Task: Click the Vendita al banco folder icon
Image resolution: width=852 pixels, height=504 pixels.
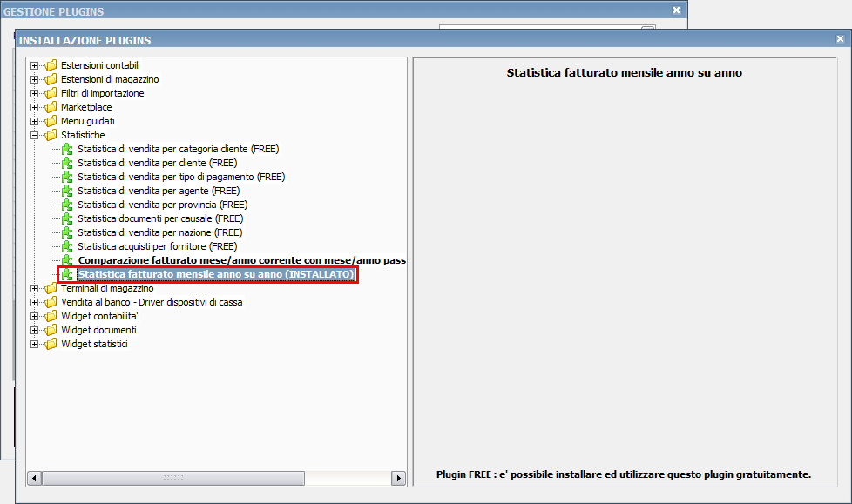Action: 51,303
